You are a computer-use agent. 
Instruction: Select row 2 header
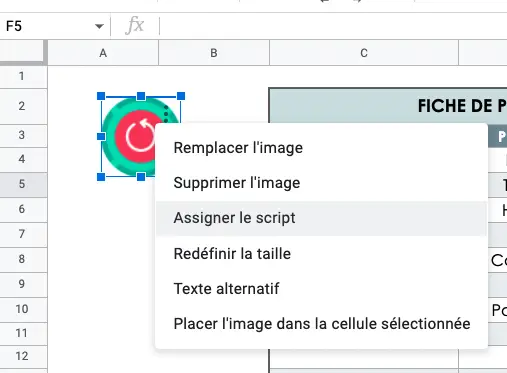(23, 106)
